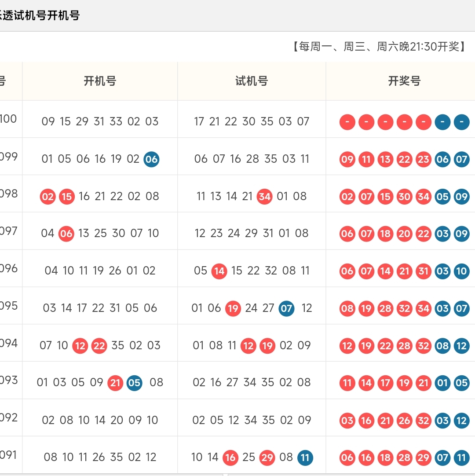Click the 开机号 column header
The image size is (475, 476).
pos(100,81)
